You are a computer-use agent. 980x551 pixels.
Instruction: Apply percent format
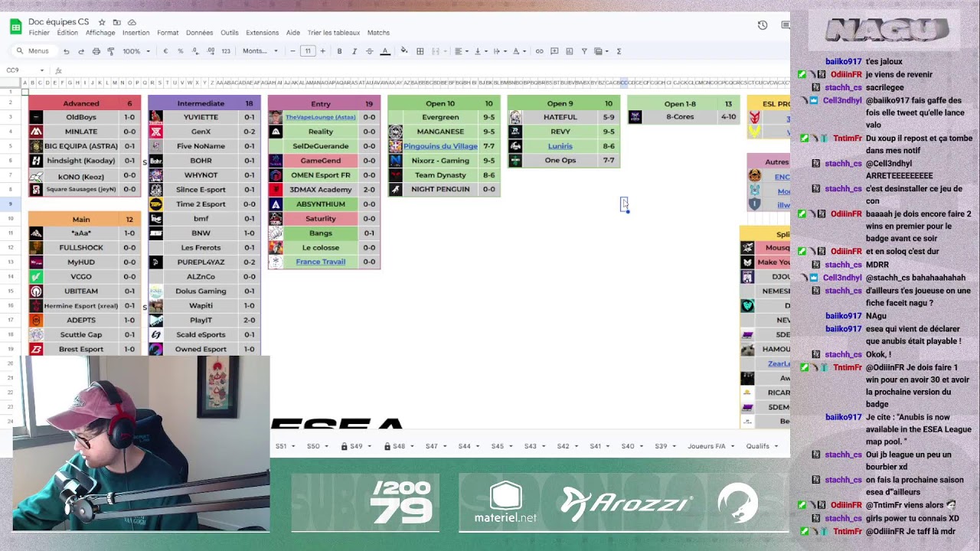click(x=180, y=51)
